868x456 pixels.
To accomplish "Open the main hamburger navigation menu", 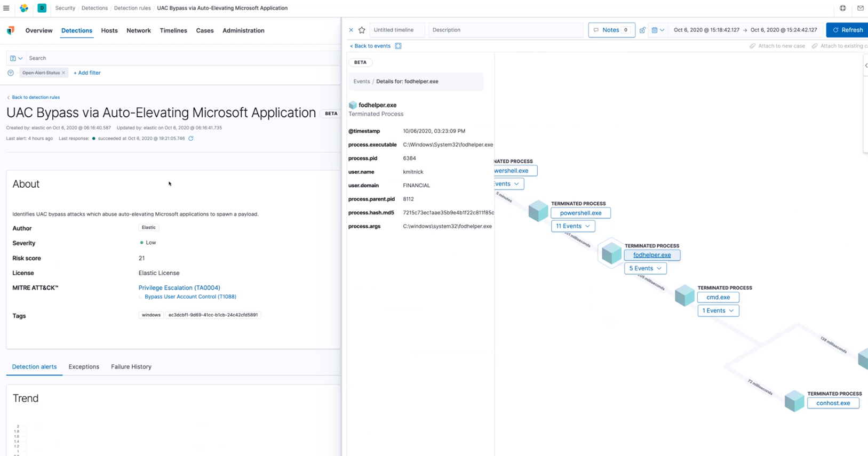I will tap(6, 8).
